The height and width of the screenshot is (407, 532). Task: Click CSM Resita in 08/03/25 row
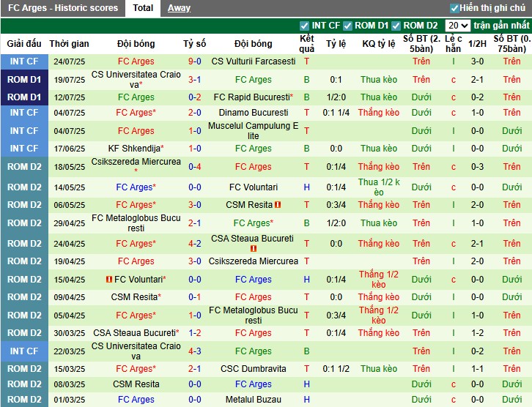pos(136,384)
